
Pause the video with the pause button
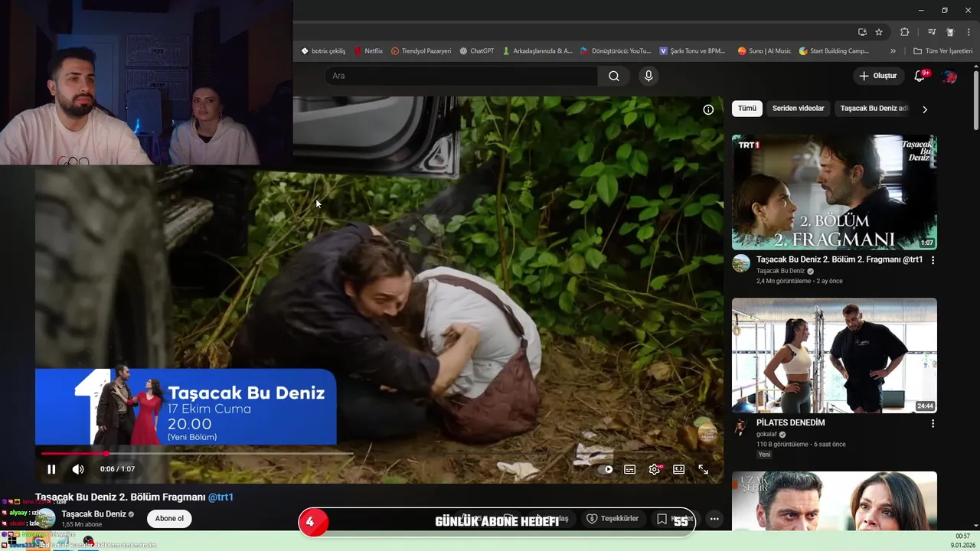point(51,469)
